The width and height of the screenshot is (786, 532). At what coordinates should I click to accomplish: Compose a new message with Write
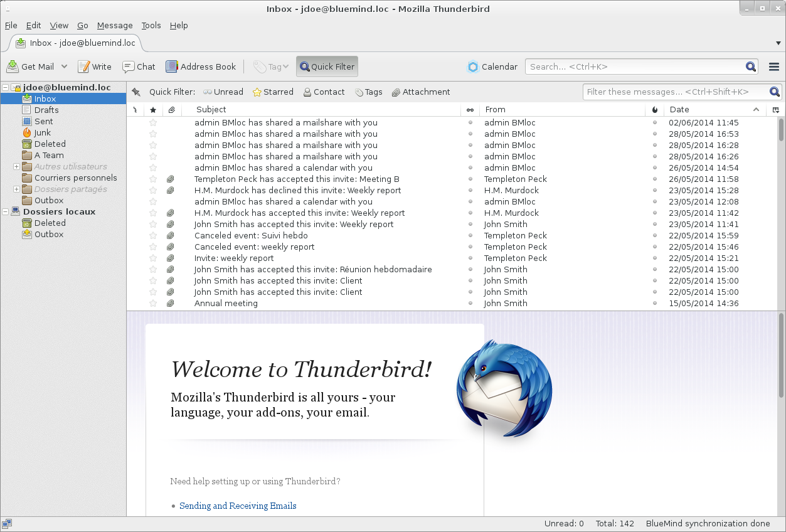click(x=95, y=66)
